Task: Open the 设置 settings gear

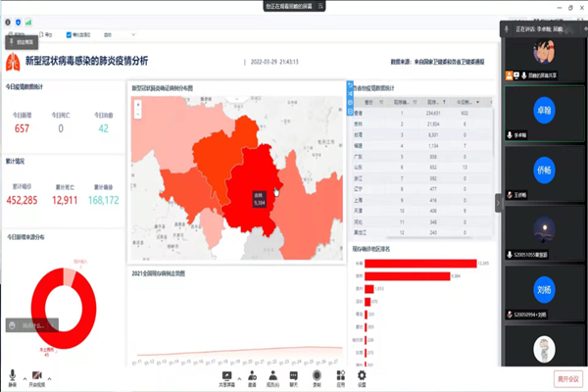Action: [362, 376]
